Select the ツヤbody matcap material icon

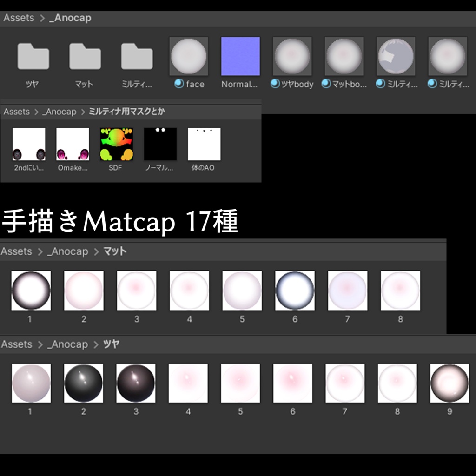[x=292, y=56]
